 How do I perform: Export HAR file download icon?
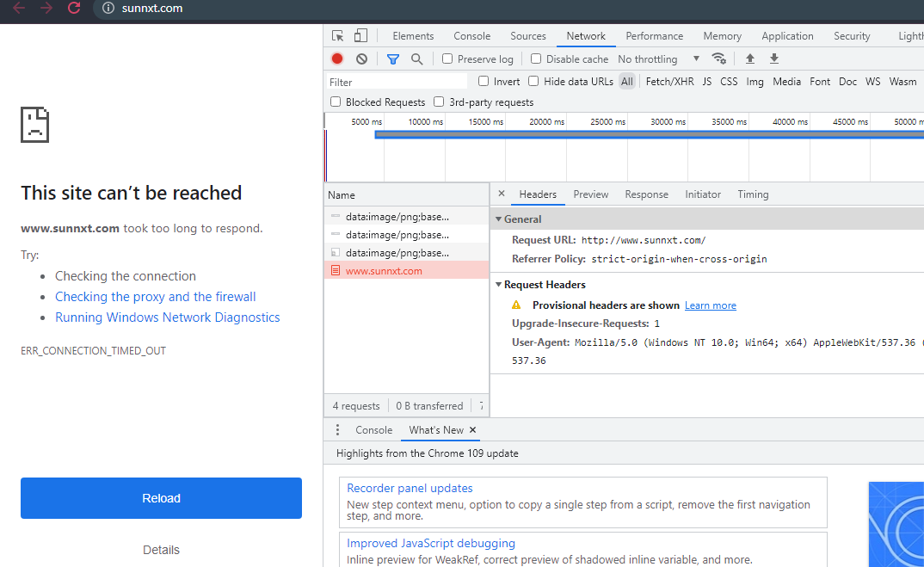774,59
